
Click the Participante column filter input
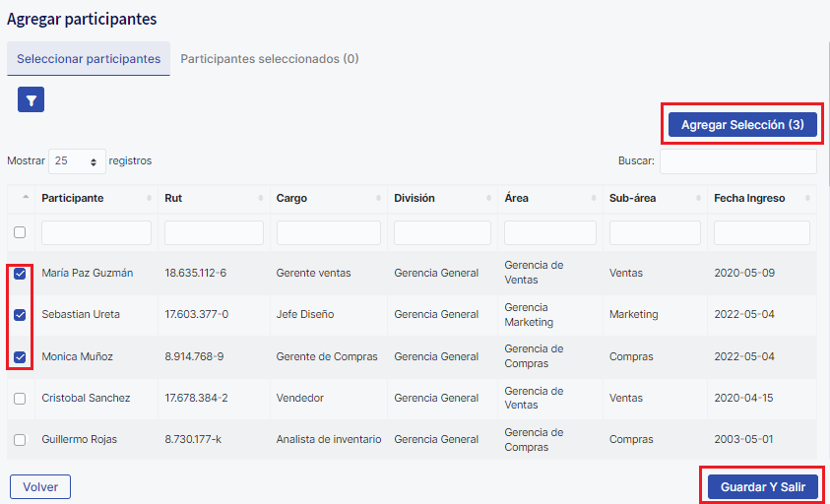click(96, 233)
